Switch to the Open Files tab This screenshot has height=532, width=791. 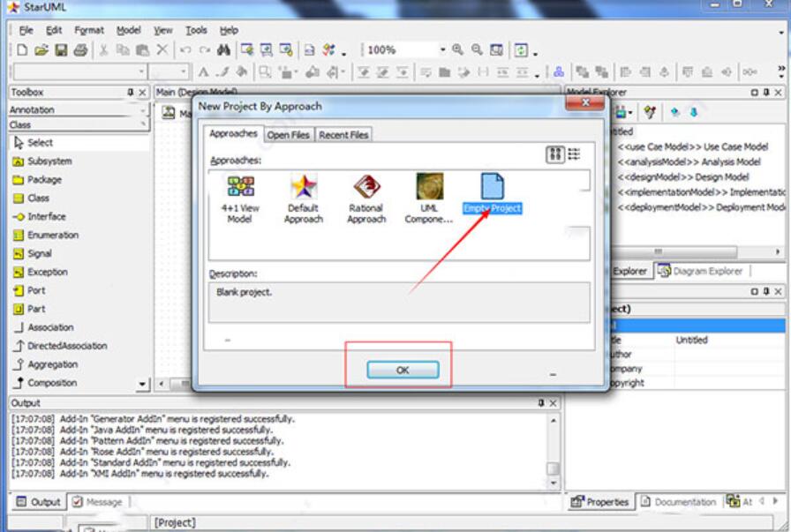pyautogui.click(x=288, y=135)
